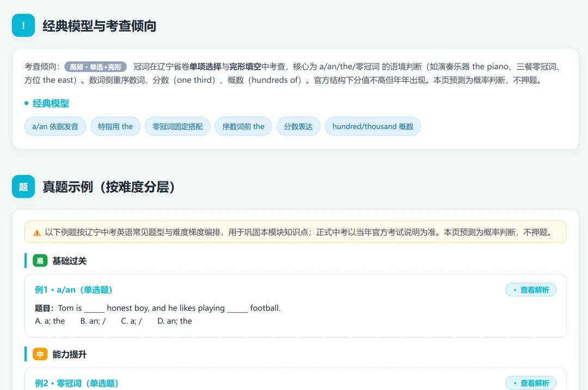Expand 查看解析 for 例1 a/an question
Viewport: 588px width, 390px height.
(531, 290)
